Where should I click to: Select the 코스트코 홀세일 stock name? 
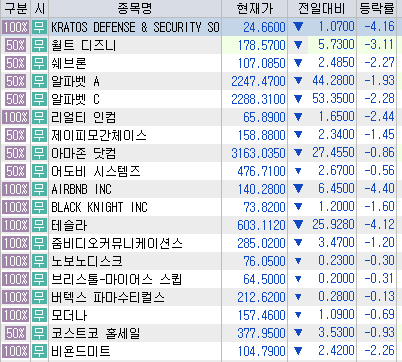pyautogui.click(x=96, y=333)
